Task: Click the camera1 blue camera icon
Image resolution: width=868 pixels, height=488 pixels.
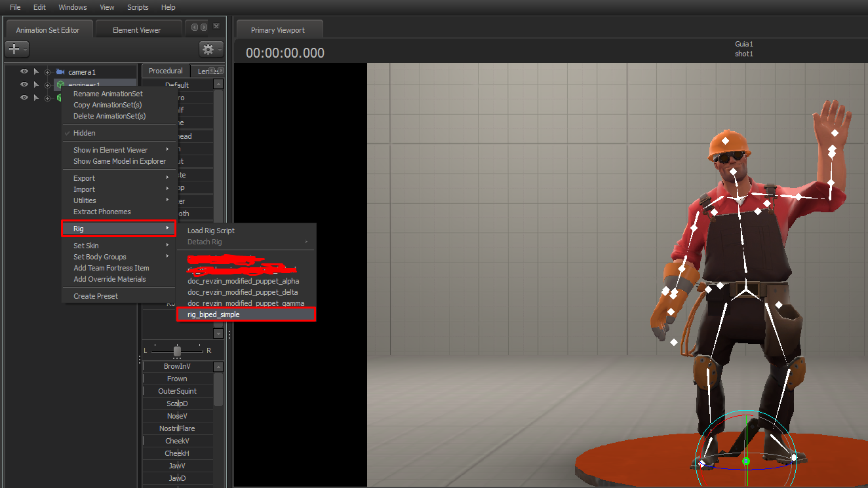Action: [60, 72]
